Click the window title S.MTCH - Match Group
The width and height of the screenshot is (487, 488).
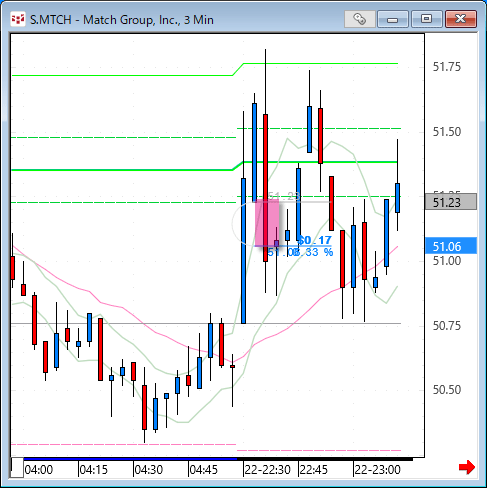[122, 20]
